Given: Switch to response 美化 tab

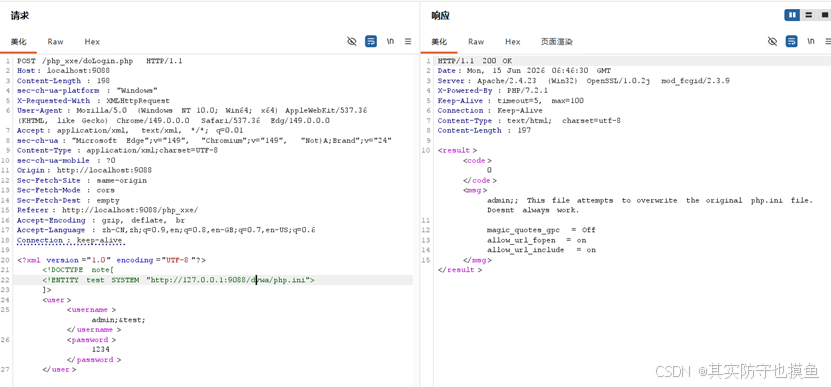Looking at the screenshot, I should [439, 42].
